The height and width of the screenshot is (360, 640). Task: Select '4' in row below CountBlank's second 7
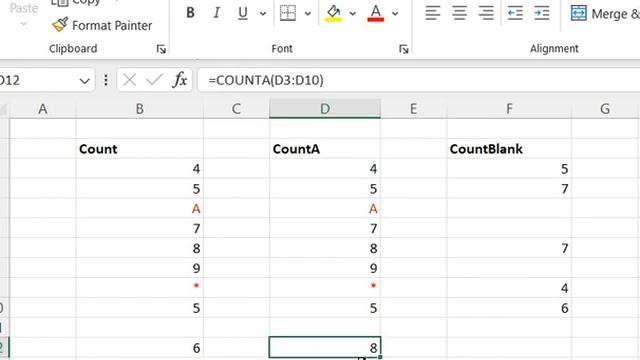coord(509,288)
